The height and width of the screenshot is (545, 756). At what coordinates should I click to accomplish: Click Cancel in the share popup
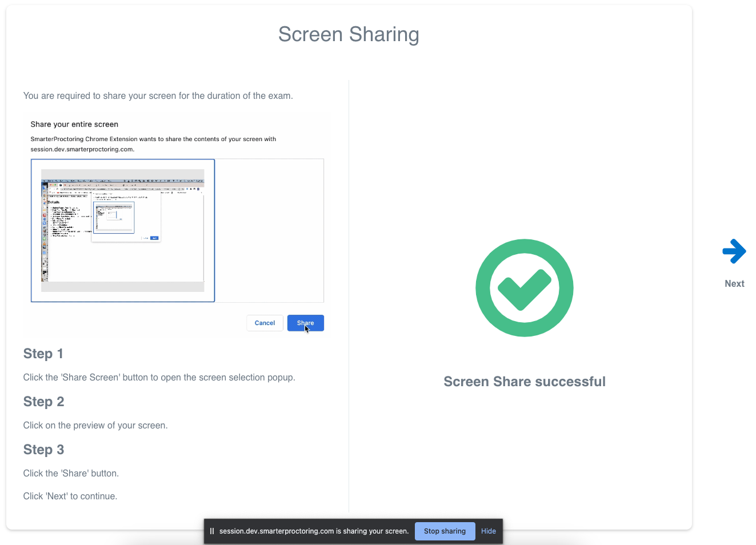click(265, 323)
